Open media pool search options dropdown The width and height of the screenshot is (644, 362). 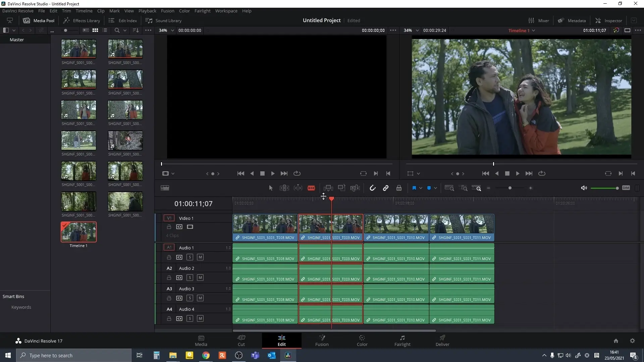125,30
